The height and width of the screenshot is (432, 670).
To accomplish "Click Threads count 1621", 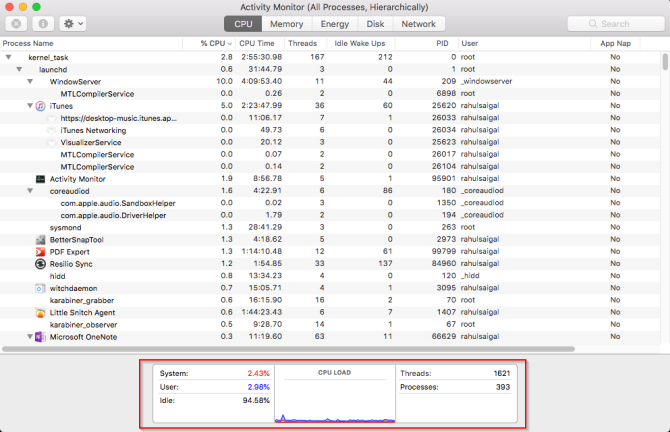I will coord(502,373).
